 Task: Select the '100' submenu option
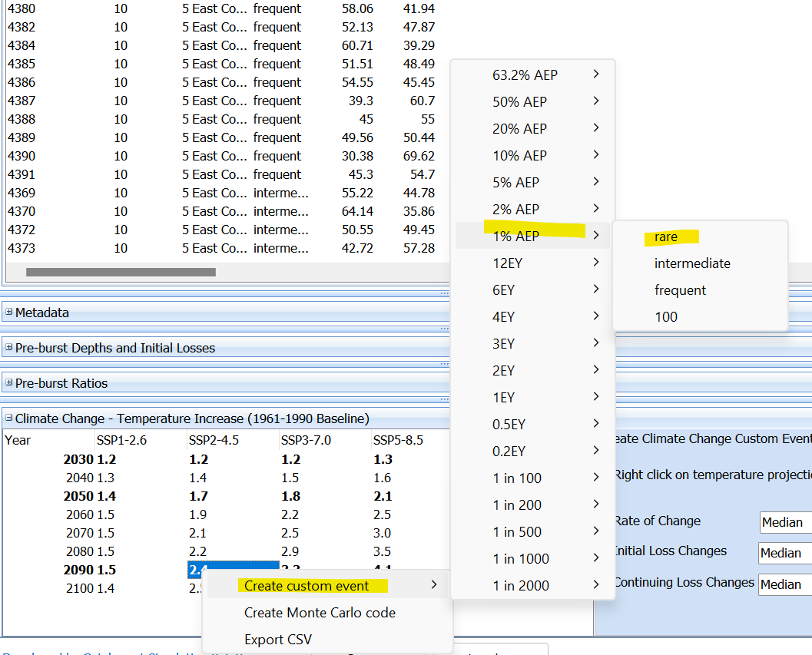[x=666, y=317]
